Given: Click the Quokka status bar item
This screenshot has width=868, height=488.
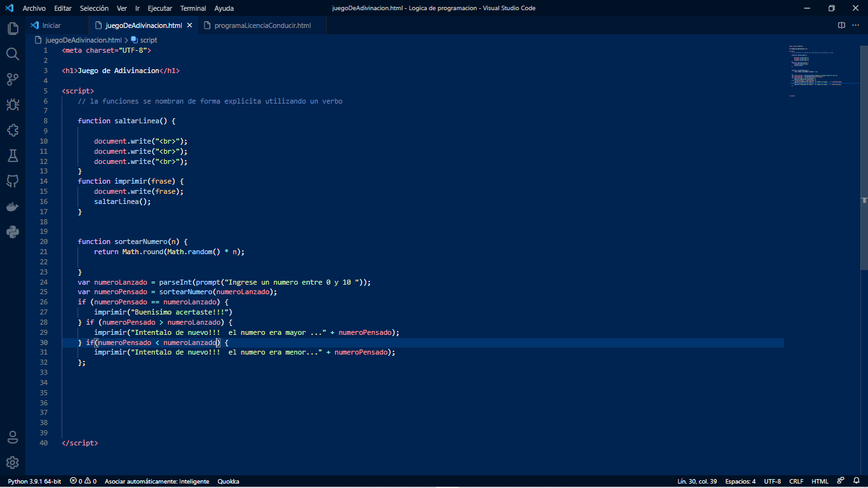Looking at the screenshot, I should point(228,481).
